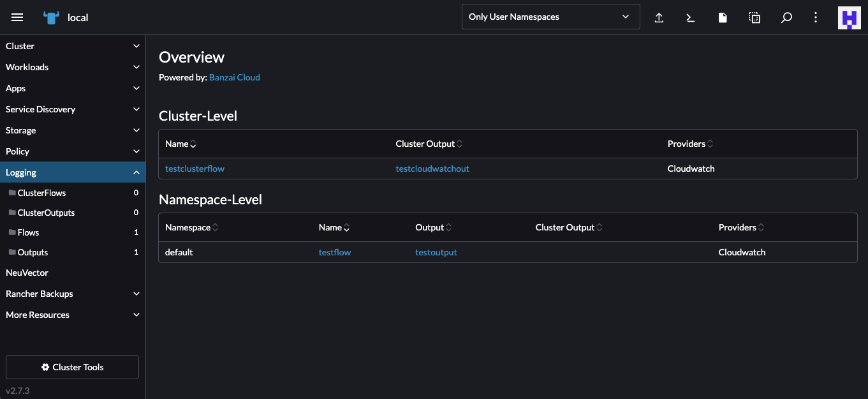This screenshot has width=868, height=399.
Task: Open the Only User Namespaces dropdown
Action: (x=550, y=17)
